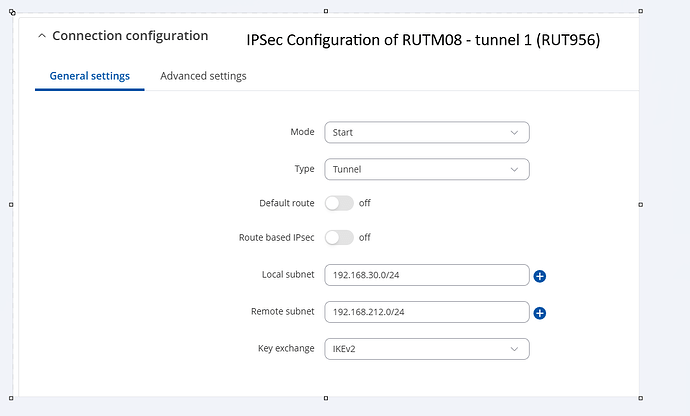Select the bottom-right corner resize handle

tap(641, 396)
